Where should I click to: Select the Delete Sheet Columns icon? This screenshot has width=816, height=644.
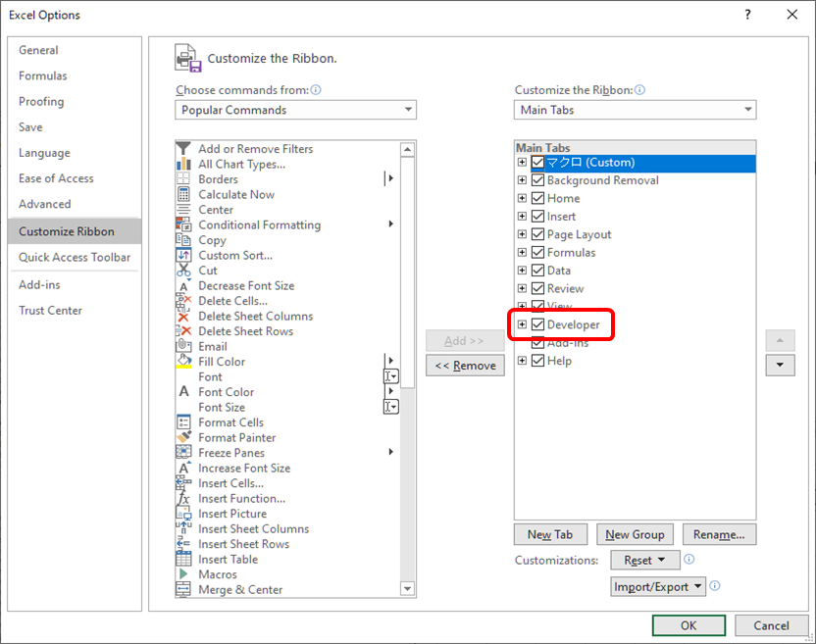[x=183, y=316]
